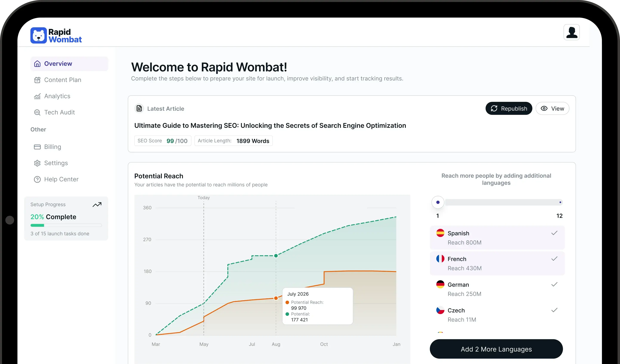
Task: Click the Billing card icon
Action: [37, 147]
